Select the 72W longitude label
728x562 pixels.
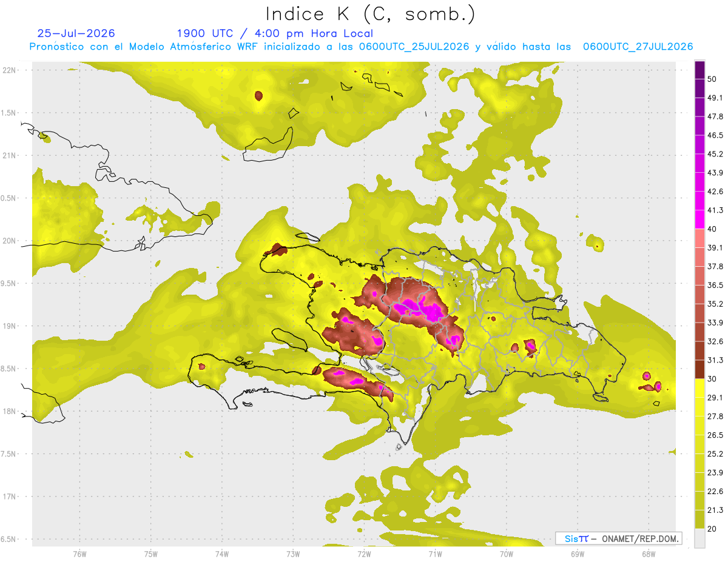364,554
